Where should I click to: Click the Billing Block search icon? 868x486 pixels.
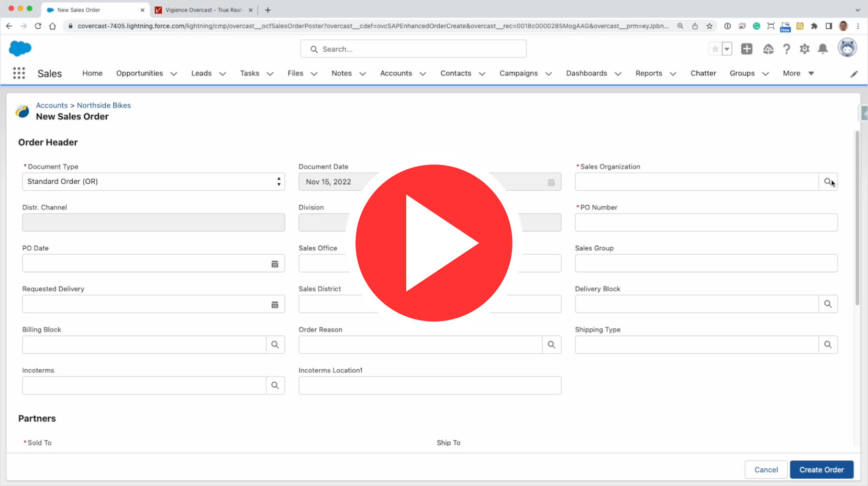pyautogui.click(x=275, y=345)
